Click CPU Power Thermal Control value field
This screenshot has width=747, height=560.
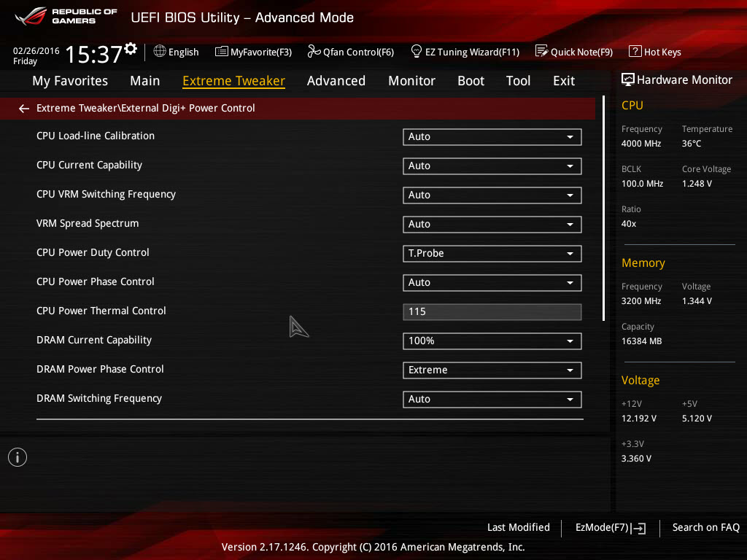coord(492,312)
